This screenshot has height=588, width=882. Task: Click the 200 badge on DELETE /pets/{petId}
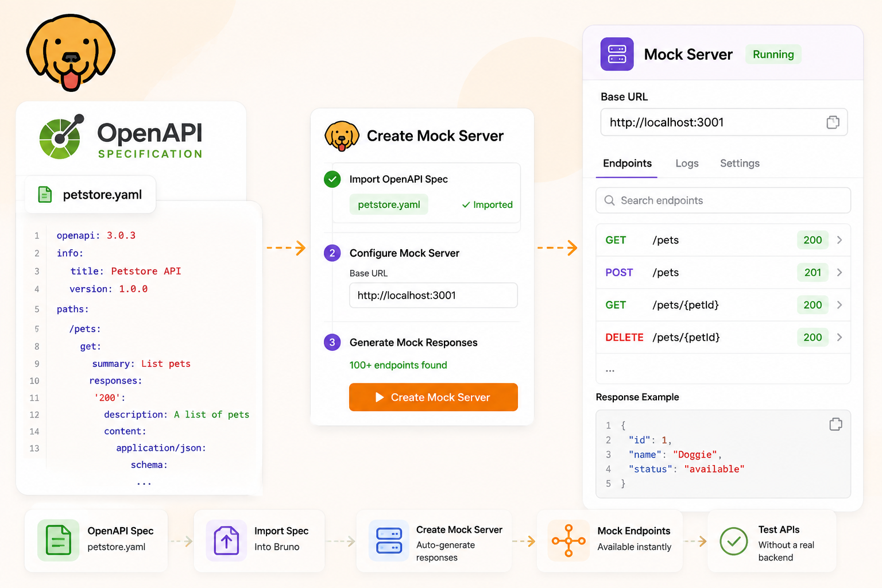[813, 337]
